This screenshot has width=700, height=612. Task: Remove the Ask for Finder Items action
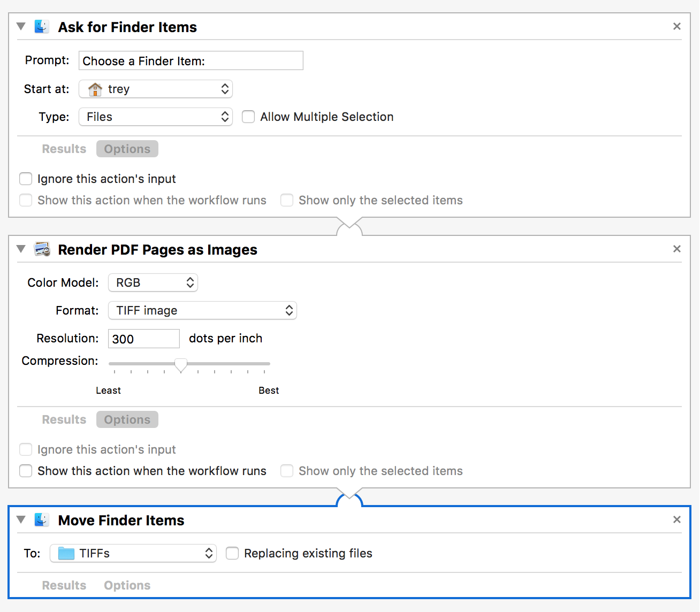(676, 26)
